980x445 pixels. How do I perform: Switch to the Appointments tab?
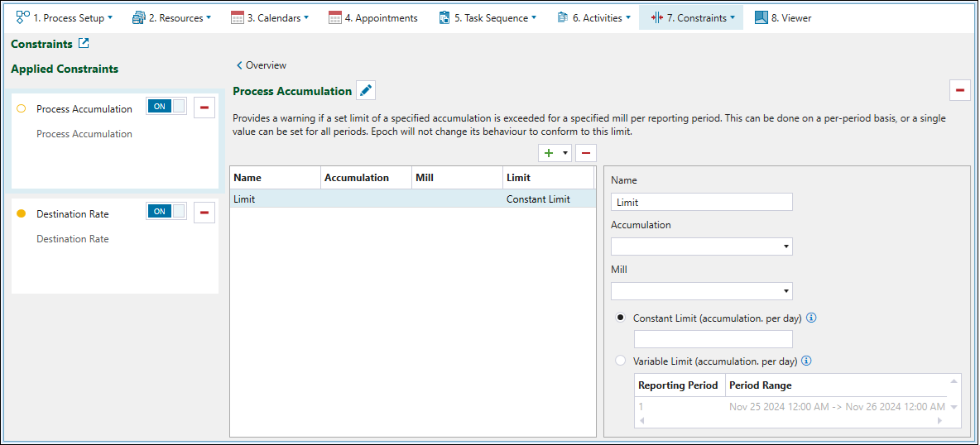373,18
